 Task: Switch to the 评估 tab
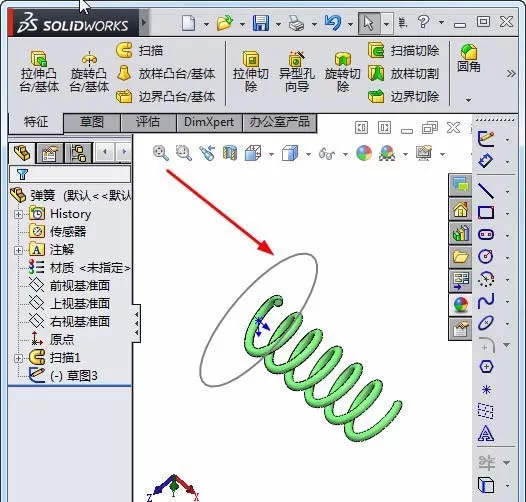tap(148, 122)
